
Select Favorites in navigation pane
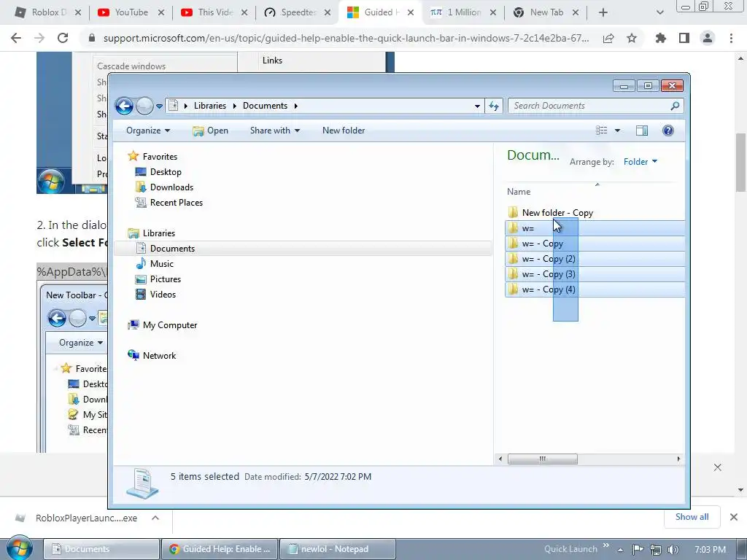152,157
